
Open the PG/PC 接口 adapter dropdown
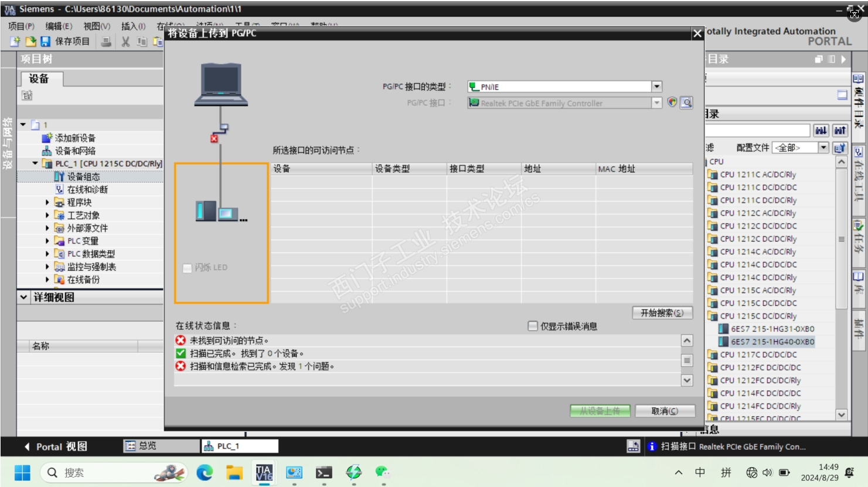[x=657, y=103]
